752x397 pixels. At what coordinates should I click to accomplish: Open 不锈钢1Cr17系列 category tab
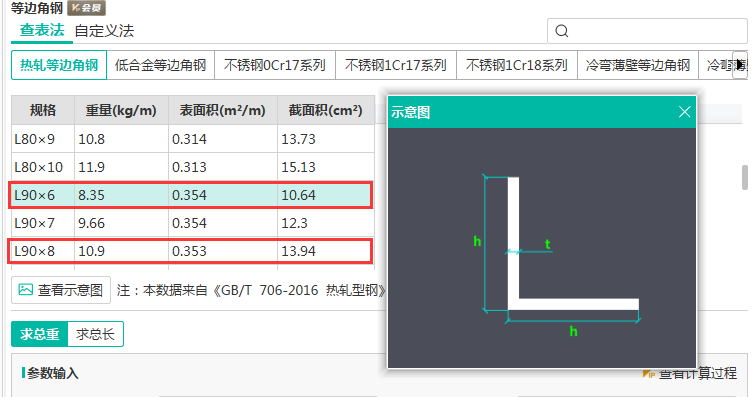396,65
